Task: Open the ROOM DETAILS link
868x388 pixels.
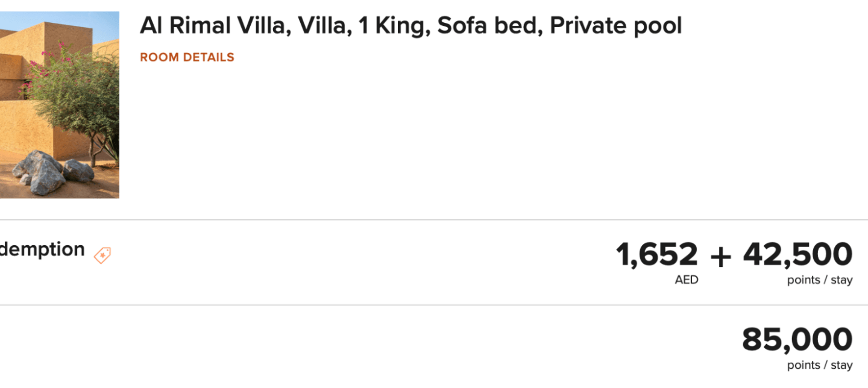Action: click(187, 58)
